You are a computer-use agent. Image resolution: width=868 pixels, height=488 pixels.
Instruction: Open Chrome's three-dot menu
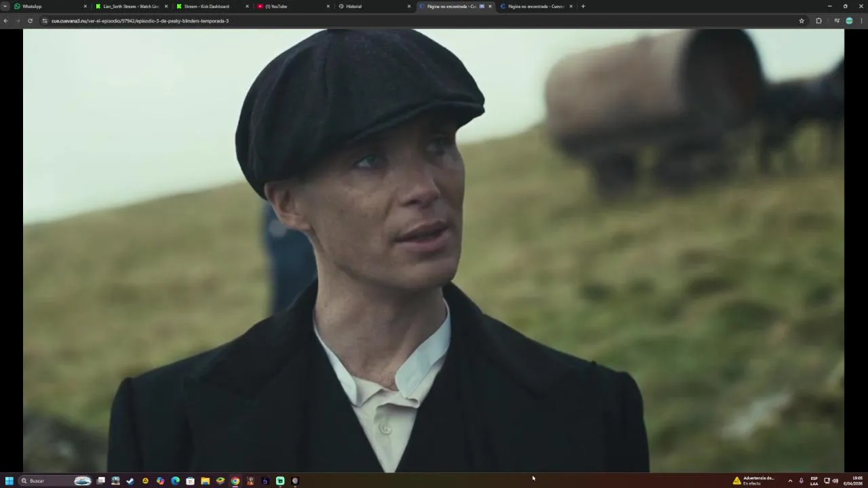[861, 21]
